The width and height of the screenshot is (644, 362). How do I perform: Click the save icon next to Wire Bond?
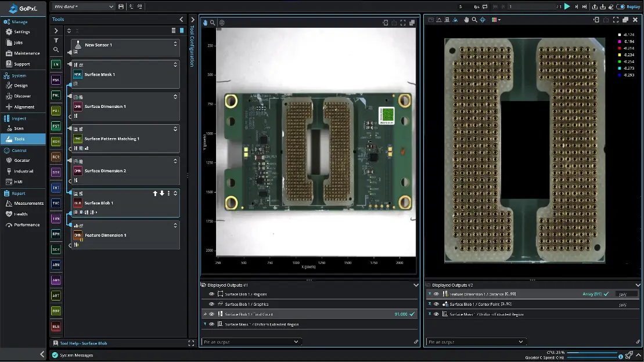tap(122, 6)
